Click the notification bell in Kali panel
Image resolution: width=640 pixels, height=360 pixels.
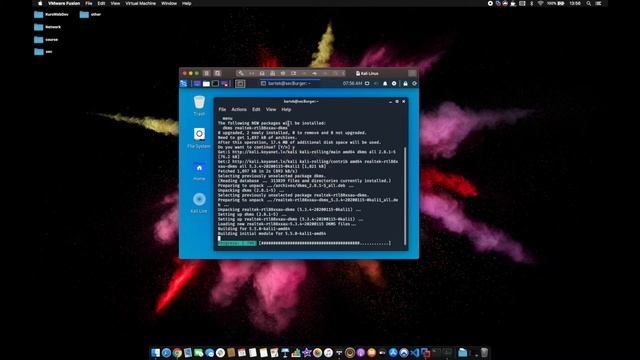[x=385, y=83]
